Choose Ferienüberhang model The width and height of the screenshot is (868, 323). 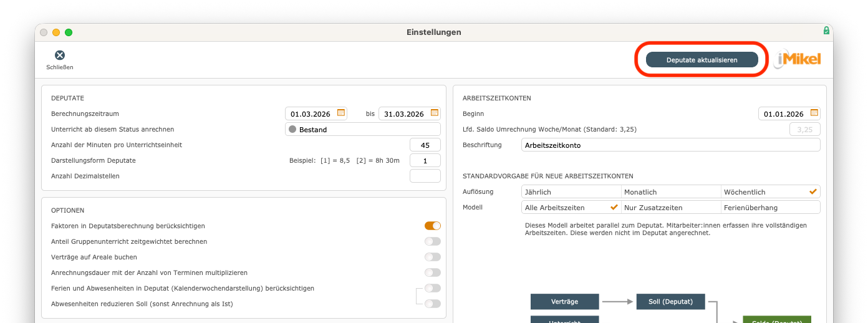click(x=771, y=207)
